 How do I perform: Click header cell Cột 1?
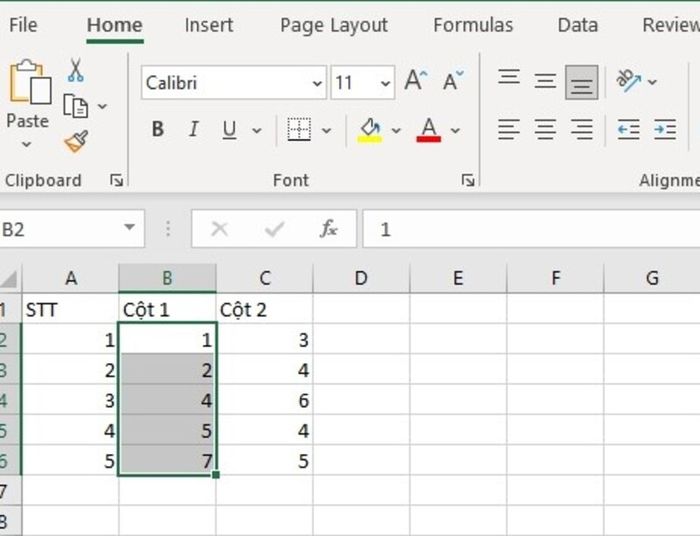coord(167,309)
